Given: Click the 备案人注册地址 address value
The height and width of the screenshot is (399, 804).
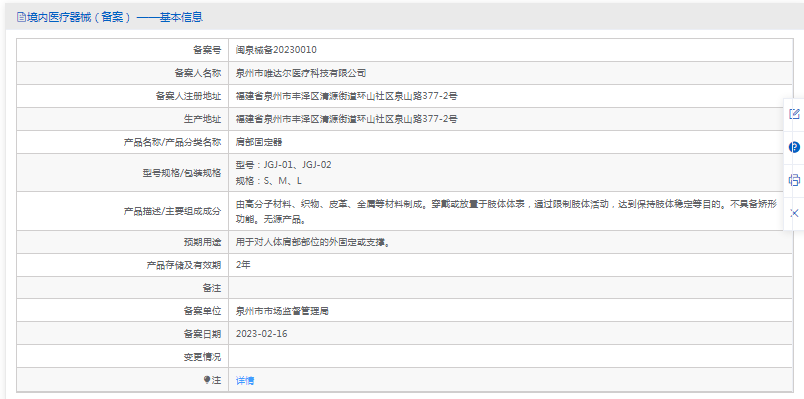Looking at the screenshot, I should coord(347,96).
